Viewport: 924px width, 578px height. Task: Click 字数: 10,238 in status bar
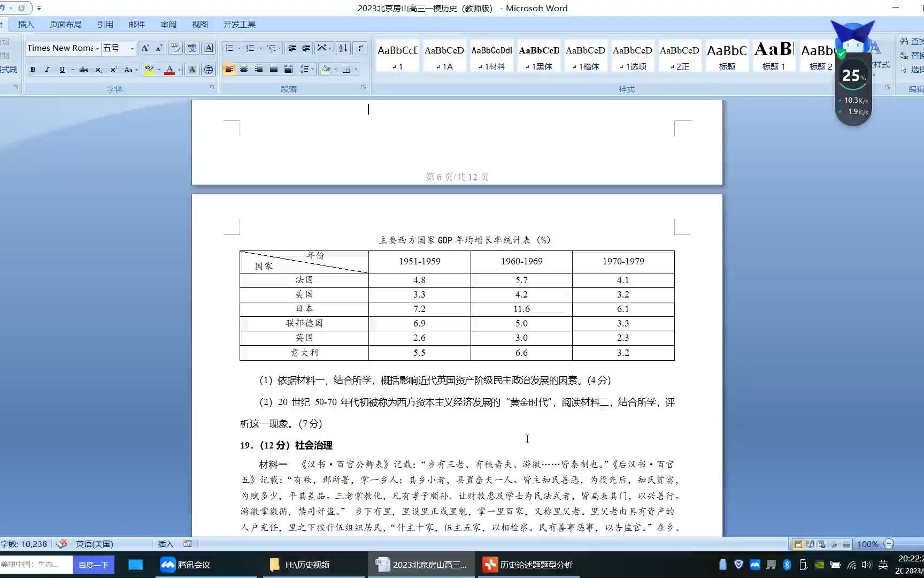click(x=24, y=544)
